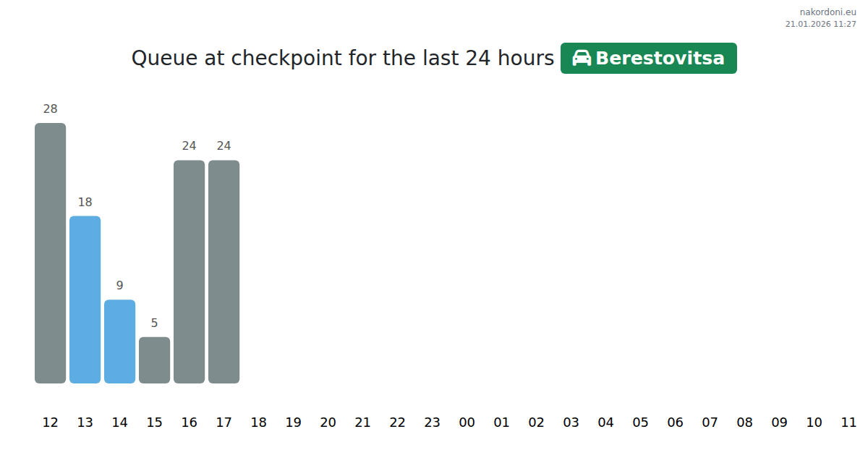Click the 21.01.2026 11:27 timestamp
This screenshot has width=868, height=471.
pyautogui.click(x=820, y=25)
